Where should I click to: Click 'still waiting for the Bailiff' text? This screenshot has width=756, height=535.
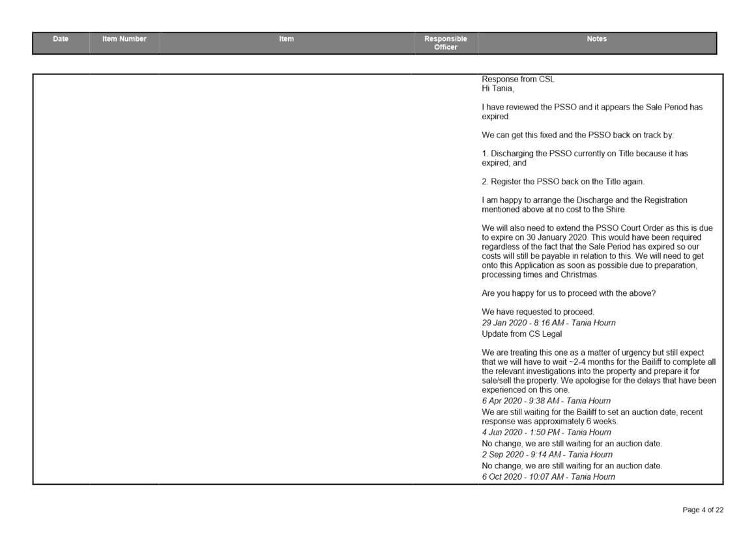pos(592,416)
